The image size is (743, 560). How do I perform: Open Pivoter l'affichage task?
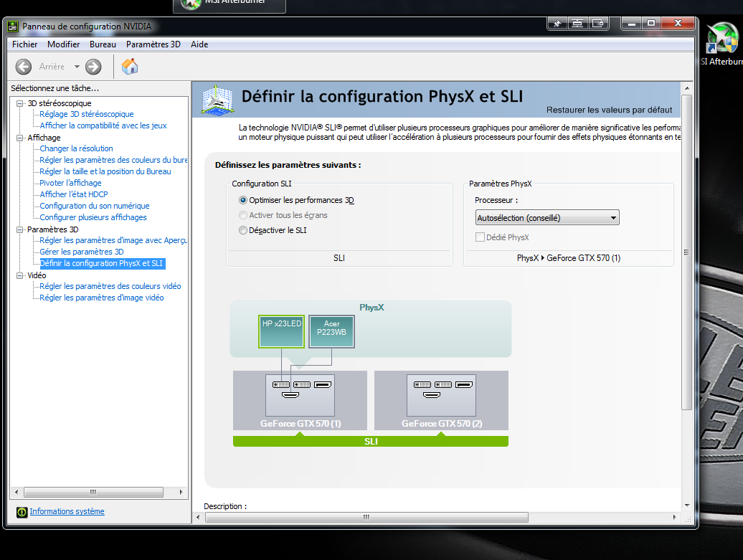click(70, 183)
